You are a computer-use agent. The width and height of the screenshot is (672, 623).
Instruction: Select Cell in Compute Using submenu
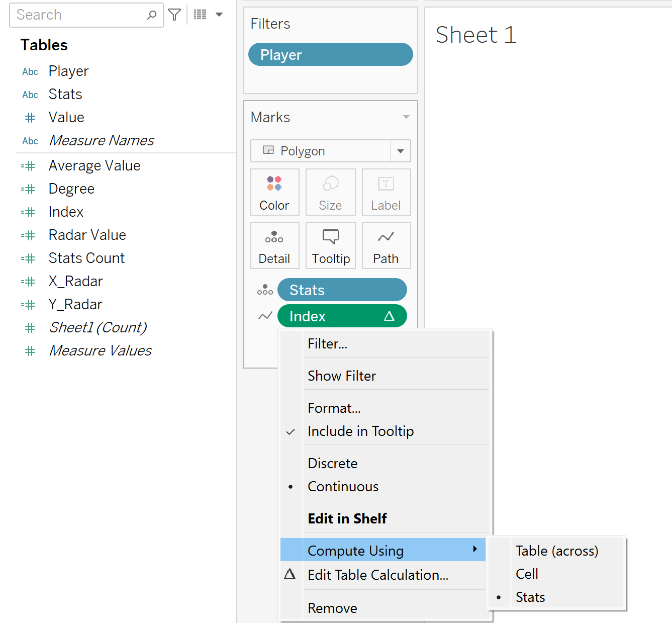tap(527, 574)
